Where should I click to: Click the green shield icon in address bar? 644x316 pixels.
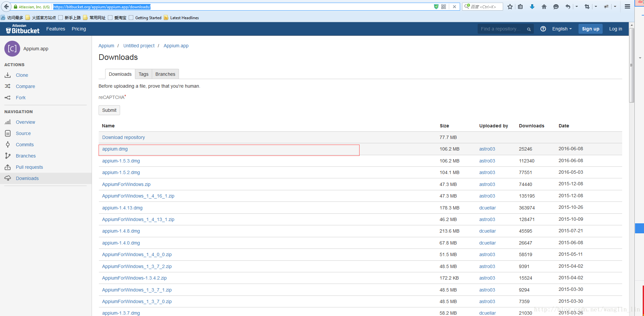[436, 7]
